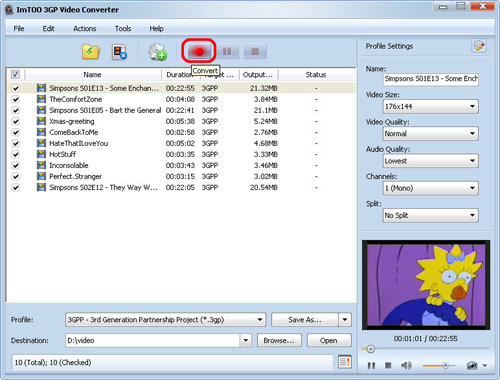Click file icon of Perfect.Stranger row

[x=41, y=176]
